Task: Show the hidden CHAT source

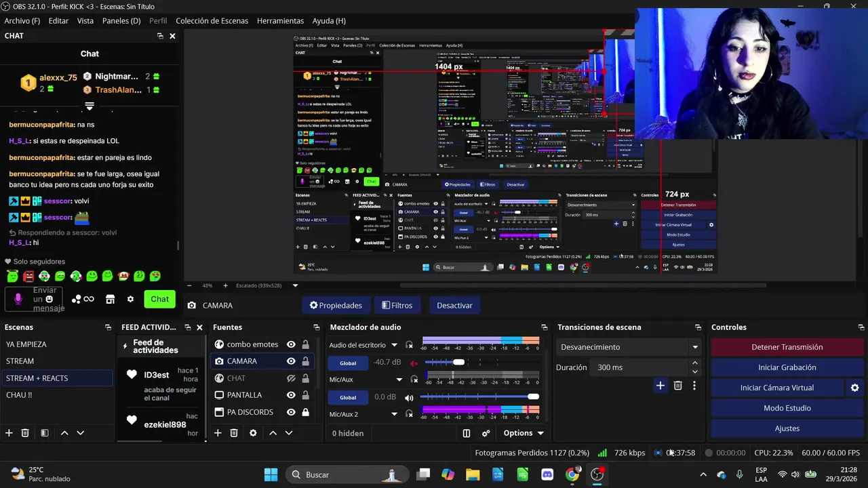Action: [x=291, y=378]
